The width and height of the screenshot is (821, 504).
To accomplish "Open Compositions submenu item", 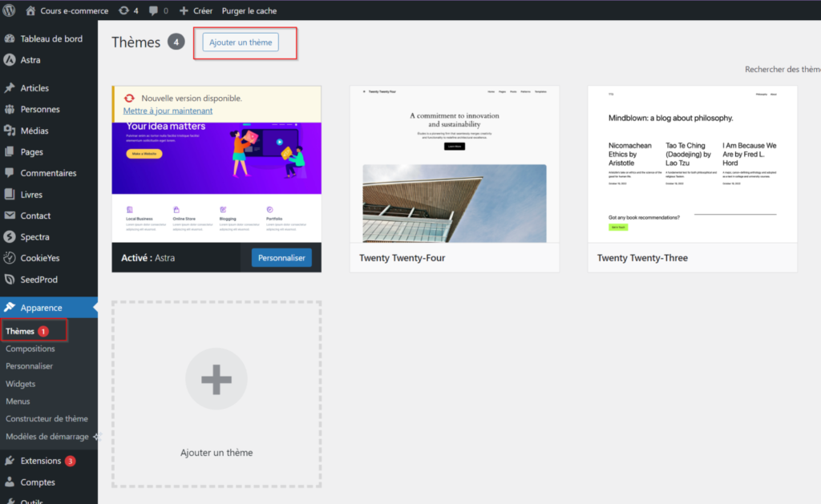I will 30,349.
